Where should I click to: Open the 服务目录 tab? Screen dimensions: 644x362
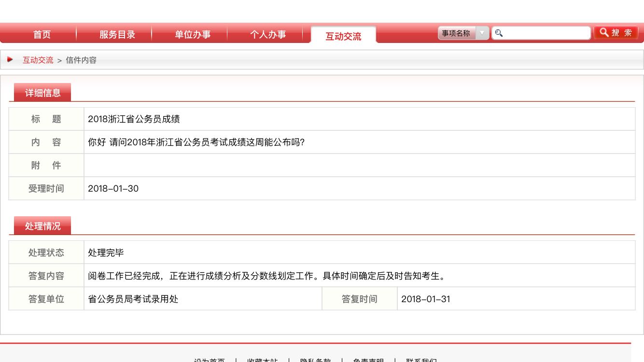(x=117, y=34)
